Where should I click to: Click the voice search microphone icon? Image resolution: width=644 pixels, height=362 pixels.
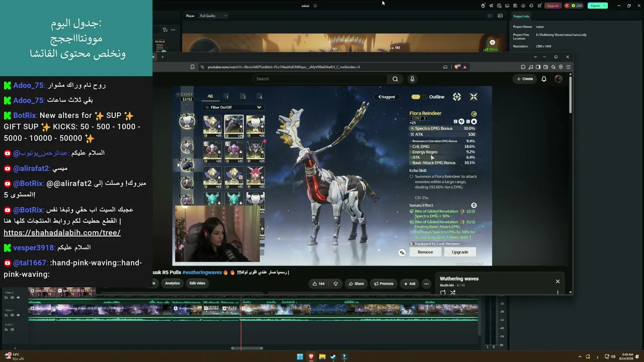[412, 79]
